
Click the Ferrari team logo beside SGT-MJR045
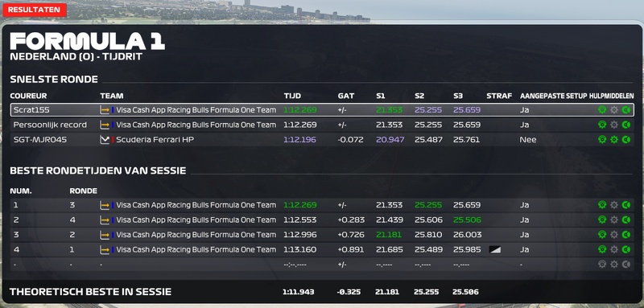pyautogui.click(x=105, y=140)
